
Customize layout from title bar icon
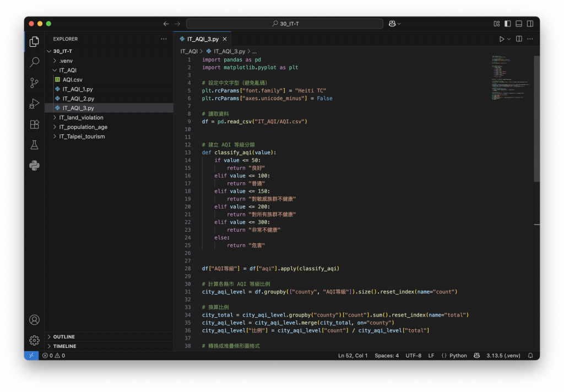pyautogui.click(x=497, y=24)
